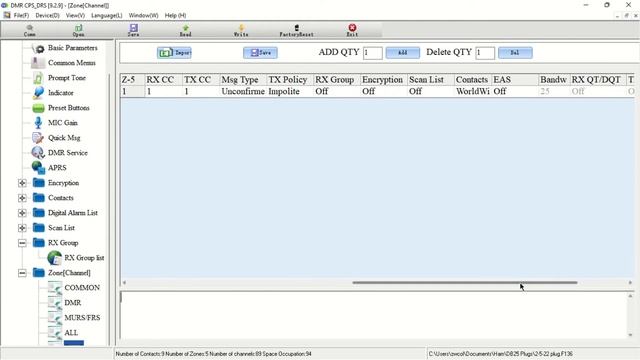This screenshot has height=360, width=640.
Task: Expand the Scan List folder
Action: point(22,228)
